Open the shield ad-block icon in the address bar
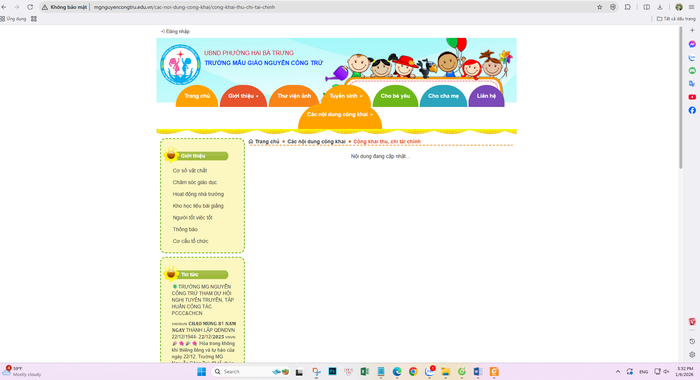 pos(613,7)
